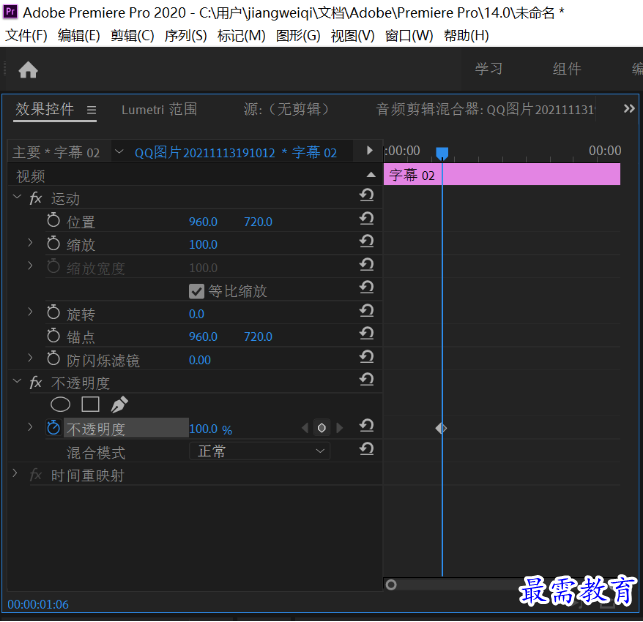Open the 文件(F) menu

[26, 36]
